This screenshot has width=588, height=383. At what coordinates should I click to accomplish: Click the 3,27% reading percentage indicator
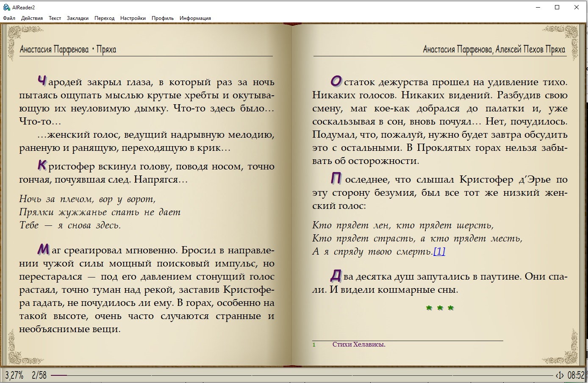click(14, 375)
